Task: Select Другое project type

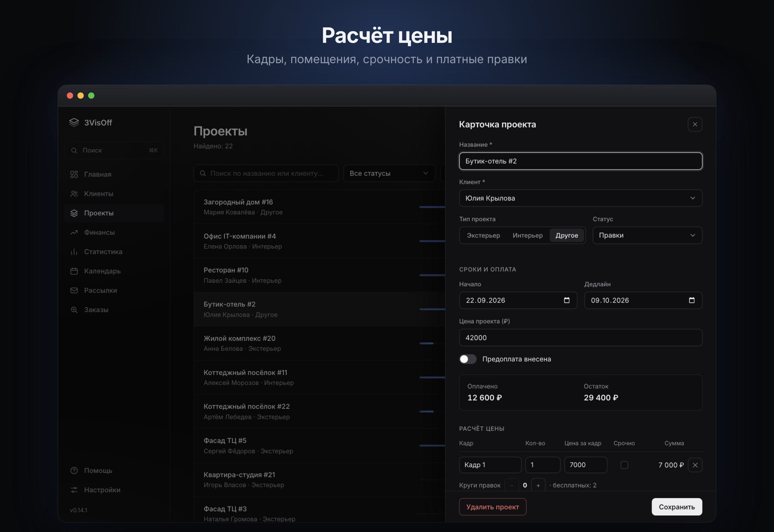Action: [567, 235]
